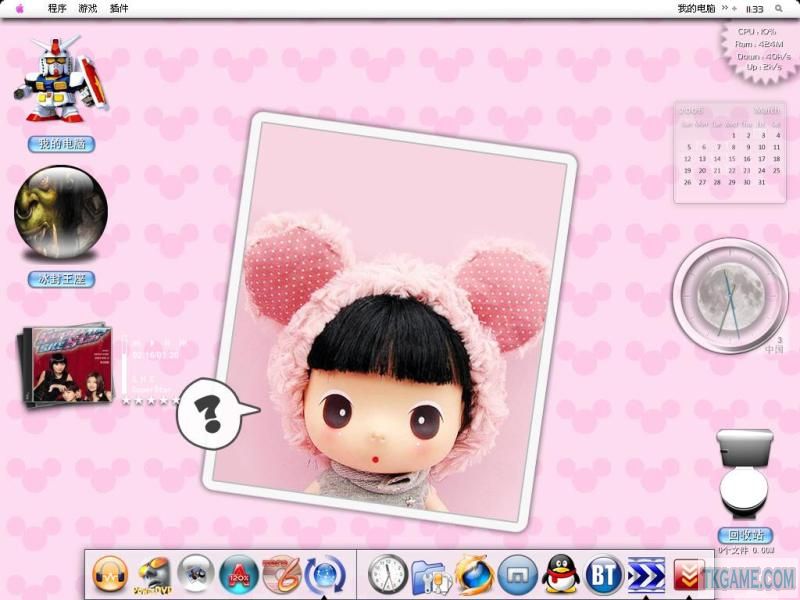Launch the orc orb game icon
The height and width of the screenshot is (600, 800).
(61, 212)
